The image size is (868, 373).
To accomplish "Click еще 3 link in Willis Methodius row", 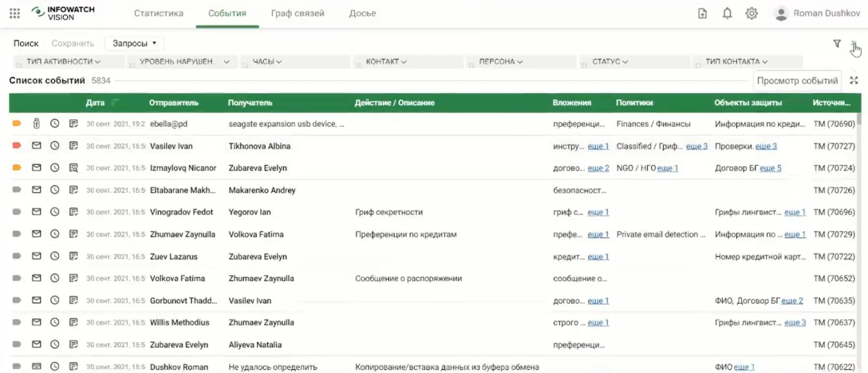I will click(795, 323).
